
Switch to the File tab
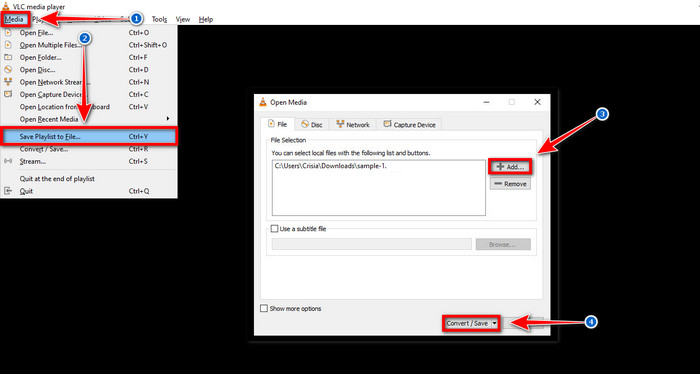[x=277, y=125]
